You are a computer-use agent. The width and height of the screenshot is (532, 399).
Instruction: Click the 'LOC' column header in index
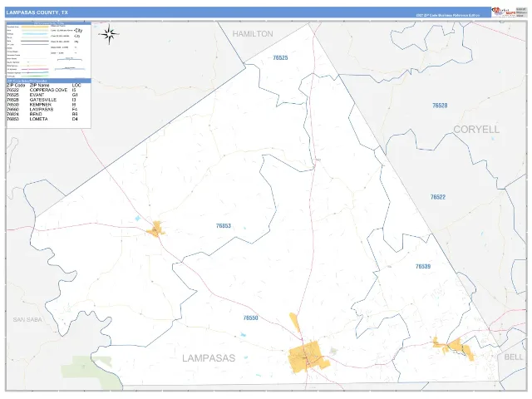tap(76, 86)
